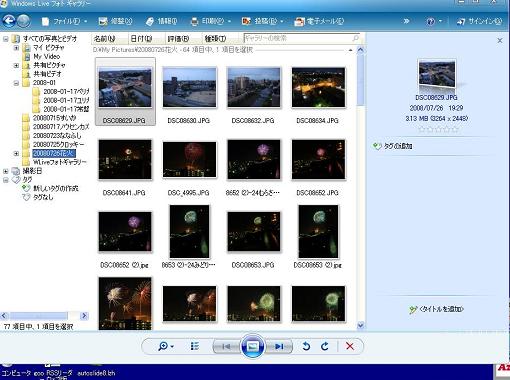Viewport: 510px width, 380px height.
Task: Select thumbnail DSC08653.JPG
Action: (254, 232)
